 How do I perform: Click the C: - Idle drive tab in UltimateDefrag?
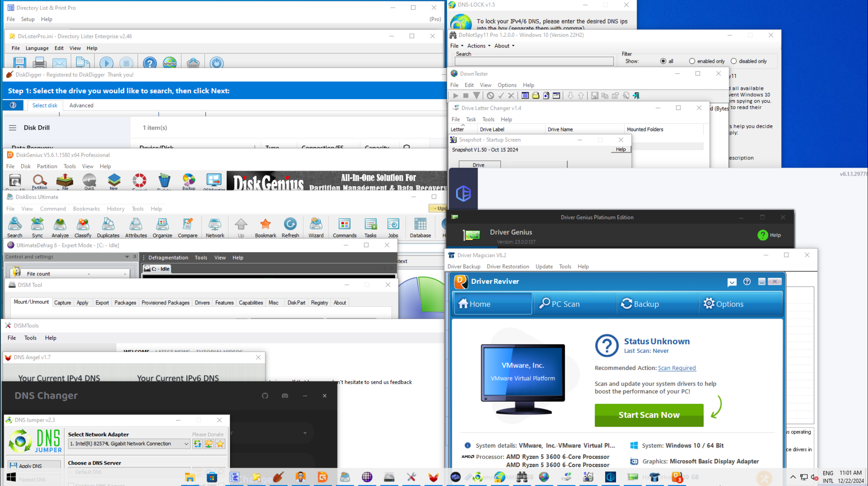pos(157,269)
